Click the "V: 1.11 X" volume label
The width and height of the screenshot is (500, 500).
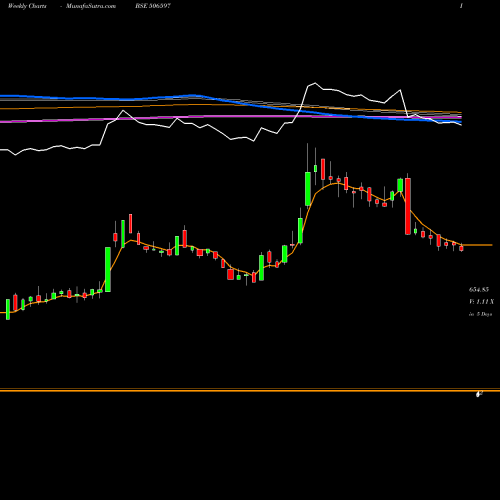coord(481,302)
